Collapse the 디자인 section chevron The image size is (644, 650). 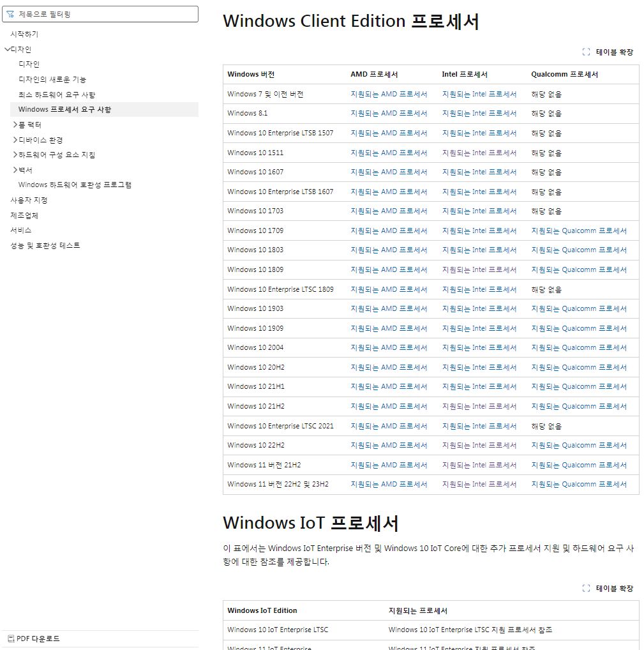[7, 49]
